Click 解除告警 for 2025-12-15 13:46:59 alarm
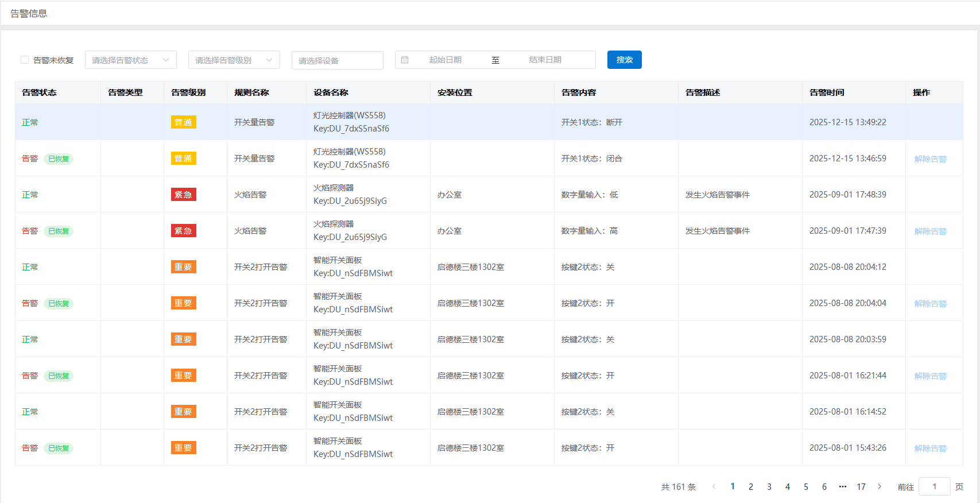This screenshot has width=980, height=503. coord(930,159)
